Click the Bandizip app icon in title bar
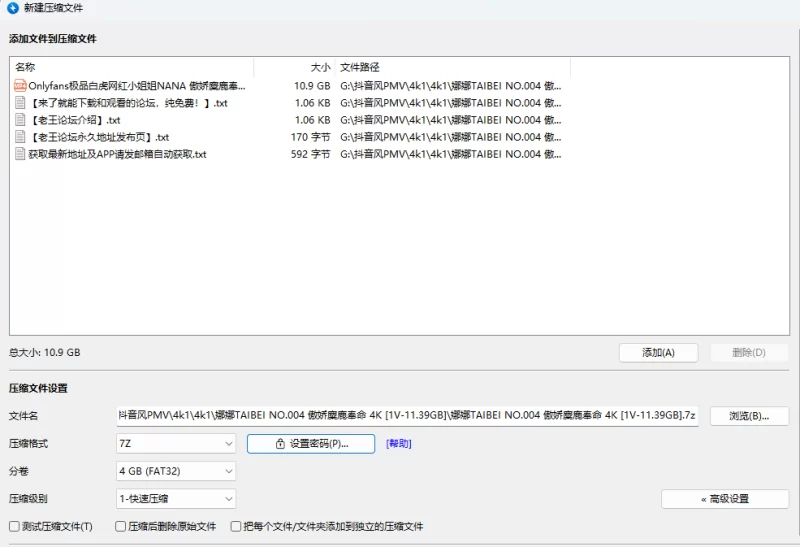The width and height of the screenshot is (800, 547). pos(13,8)
